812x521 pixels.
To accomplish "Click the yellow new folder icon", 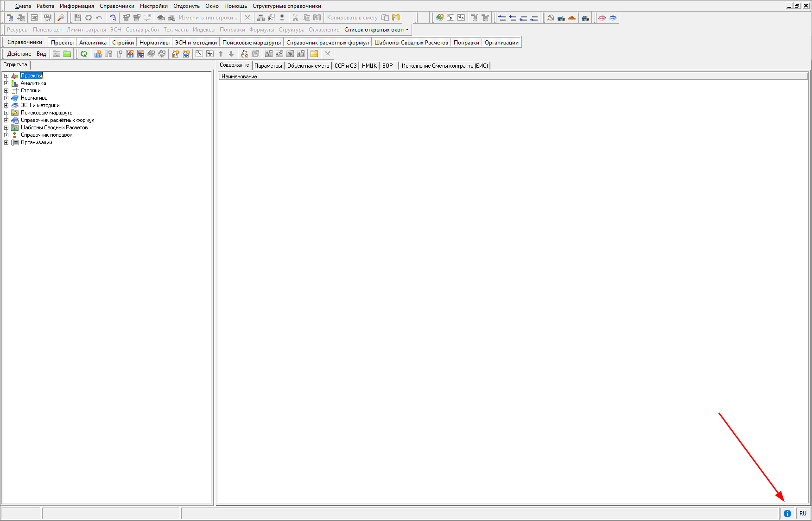I will 314,54.
